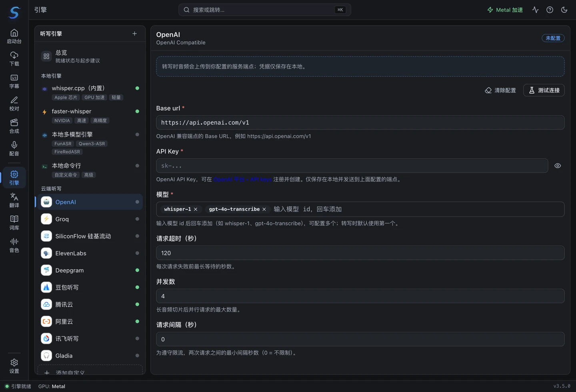576x392 pixels.
Task: Click the Metal 加速 indicator
Action: [x=505, y=10]
